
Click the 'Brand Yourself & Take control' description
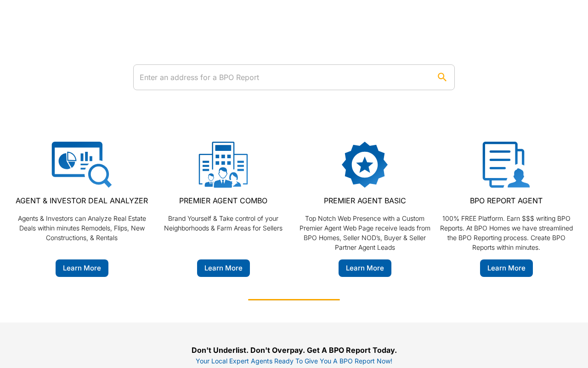[223, 224]
